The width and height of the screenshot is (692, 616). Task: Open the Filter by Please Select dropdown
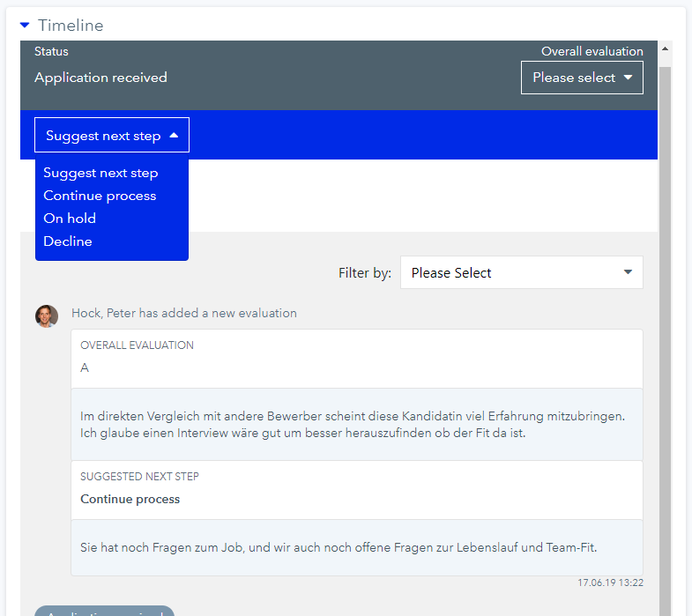521,273
